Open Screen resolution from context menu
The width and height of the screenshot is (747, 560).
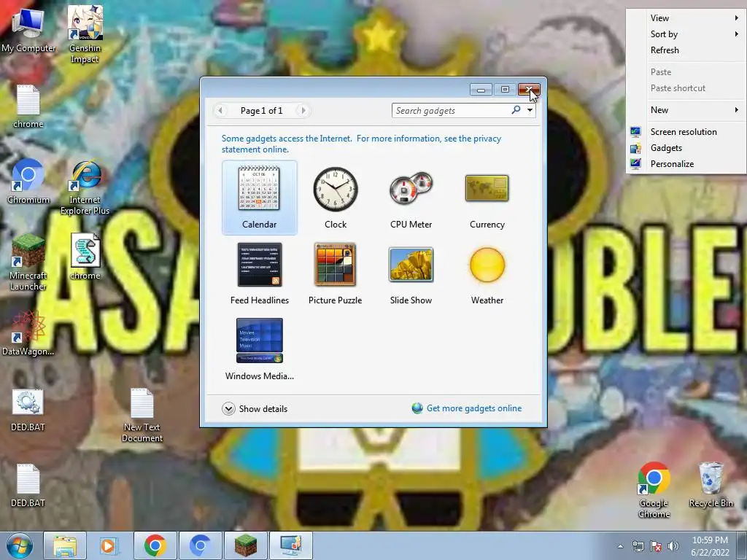686,132
